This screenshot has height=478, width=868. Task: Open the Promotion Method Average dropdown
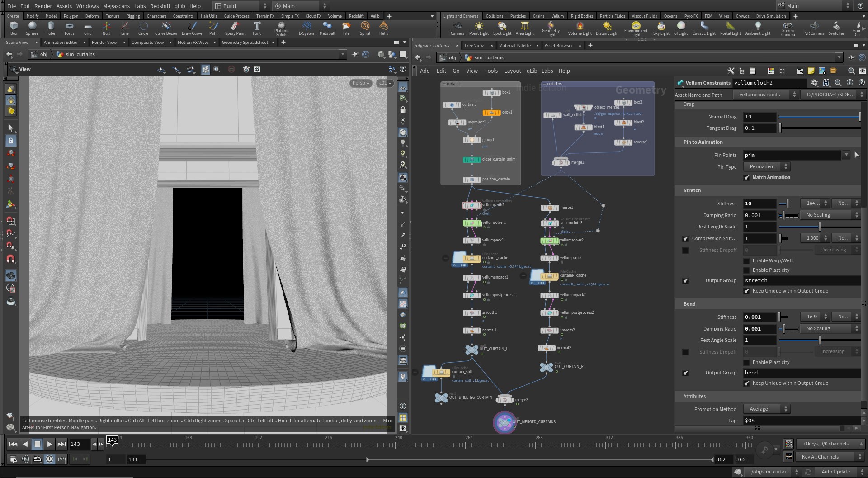(x=767, y=409)
